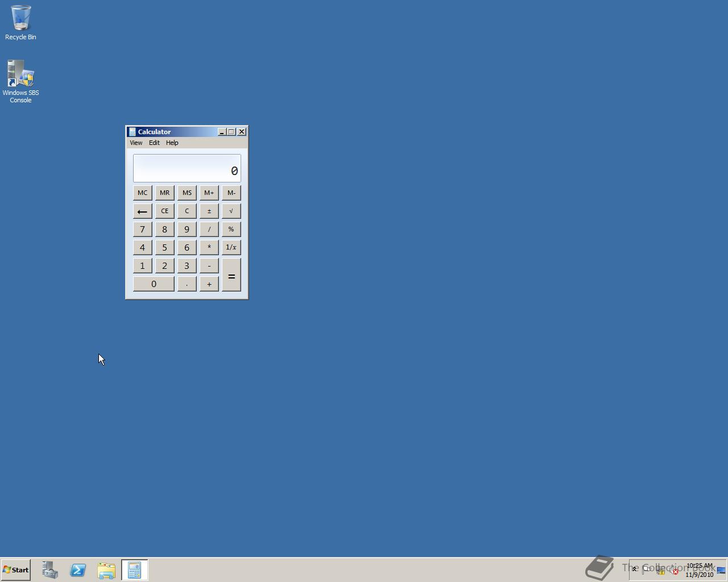The image size is (728, 582).
Task: Toggle sign with the ± button
Action: pos(209,211)
